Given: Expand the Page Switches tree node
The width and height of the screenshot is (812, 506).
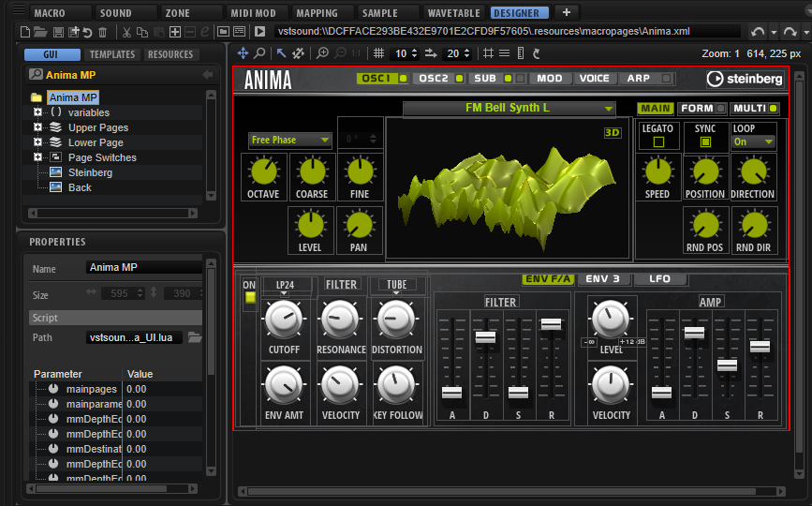Looking at the screenshot, I should pos(37,156).
